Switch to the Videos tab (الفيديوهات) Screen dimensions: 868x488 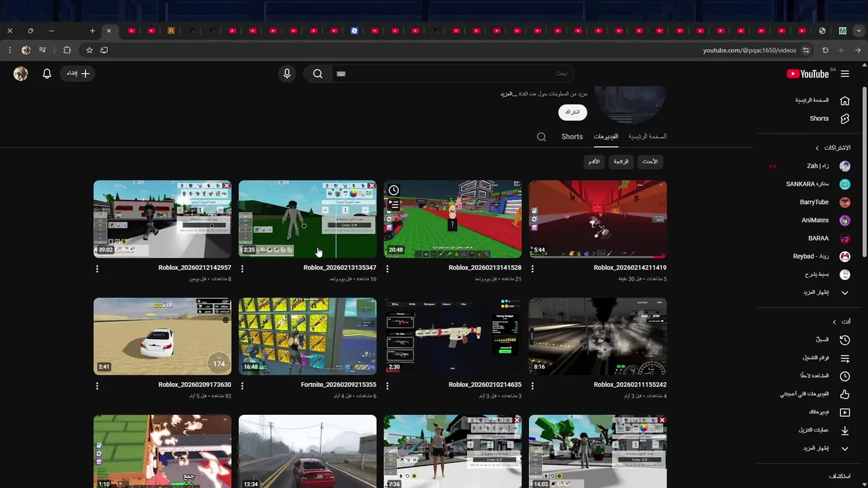606,137
